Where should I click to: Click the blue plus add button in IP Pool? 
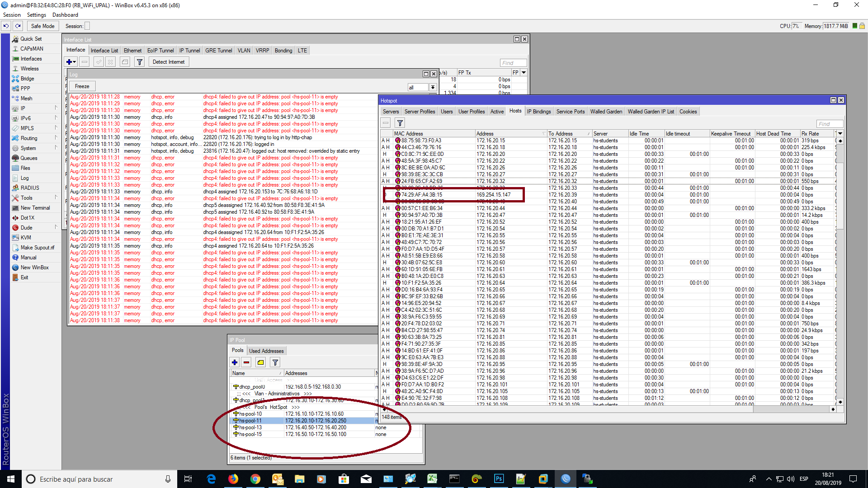tap(235, 362)
